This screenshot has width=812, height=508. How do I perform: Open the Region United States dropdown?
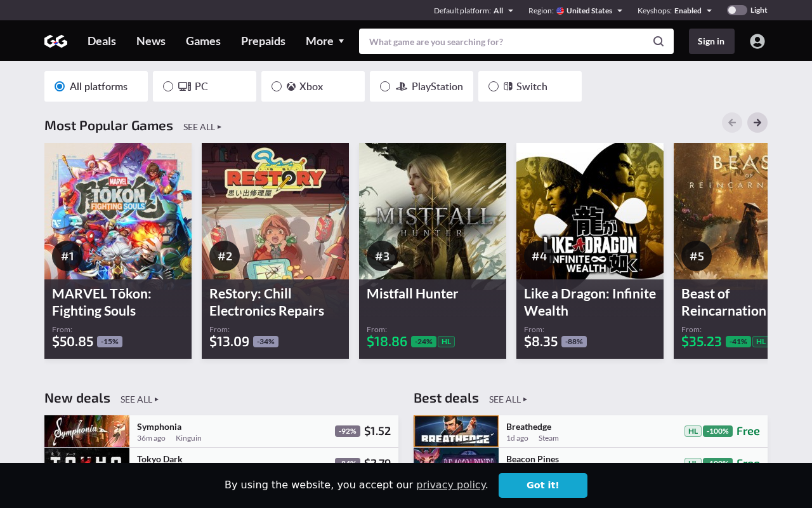tap(575, 10)
